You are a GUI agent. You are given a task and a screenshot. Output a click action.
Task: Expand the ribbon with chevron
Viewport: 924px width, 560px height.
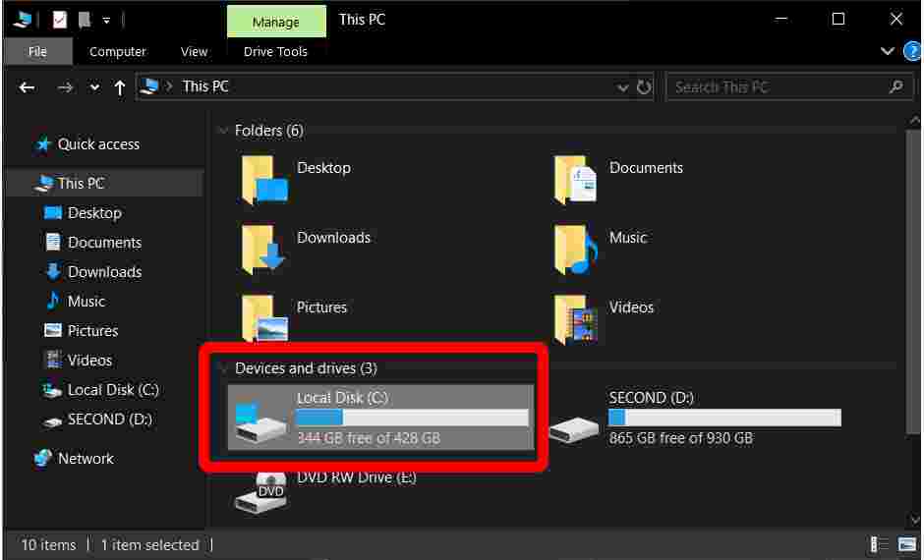click(887, 51)
